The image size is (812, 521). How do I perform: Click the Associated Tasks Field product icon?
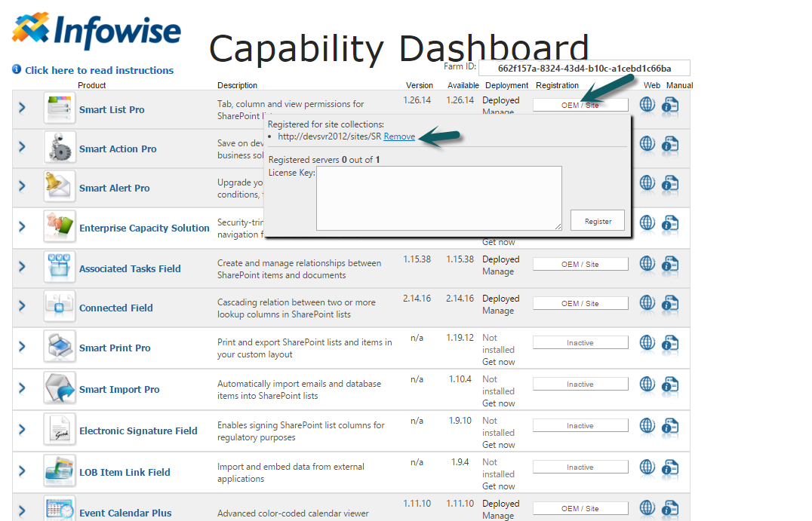click(60, 266)
